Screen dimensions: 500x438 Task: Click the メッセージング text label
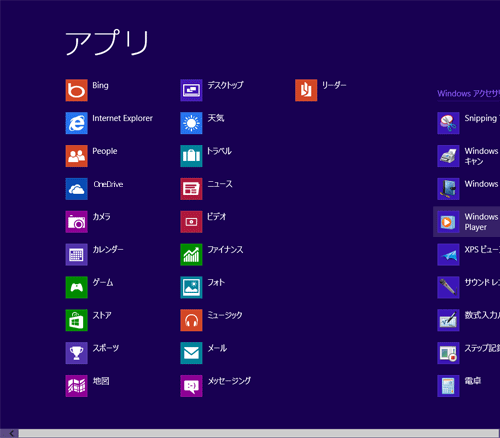[x=229, y=381]
